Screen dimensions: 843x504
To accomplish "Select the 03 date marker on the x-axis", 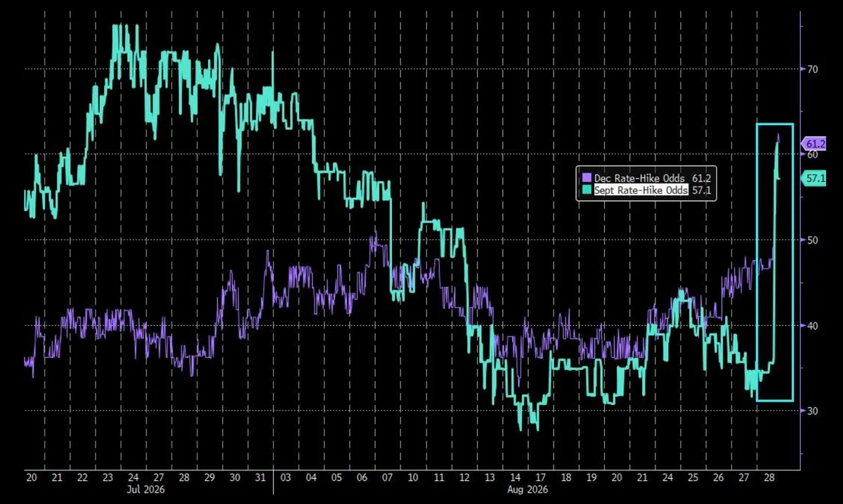I will click(x=285, y=478).
